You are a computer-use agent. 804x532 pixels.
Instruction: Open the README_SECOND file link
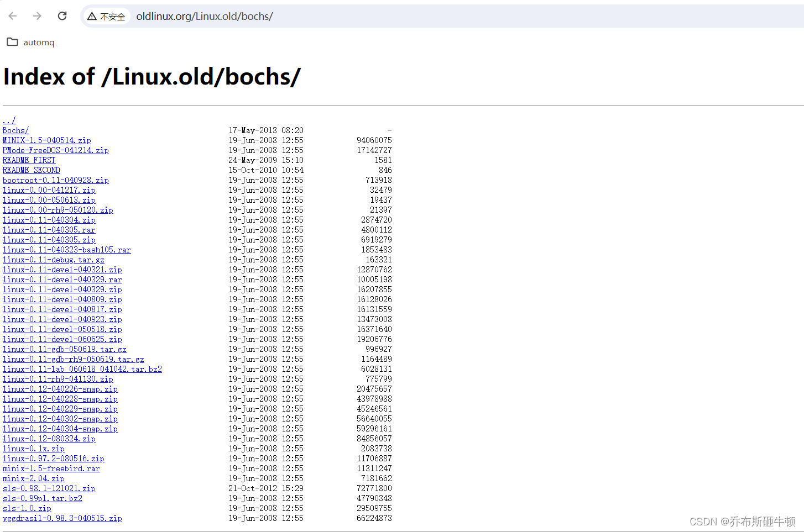pyautogui.click(x=31, y=170)
